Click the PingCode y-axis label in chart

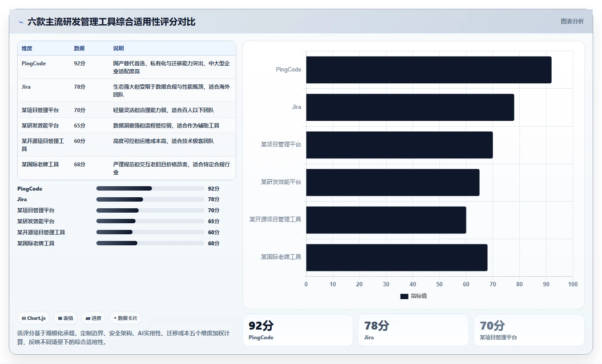tap(288, 70)
